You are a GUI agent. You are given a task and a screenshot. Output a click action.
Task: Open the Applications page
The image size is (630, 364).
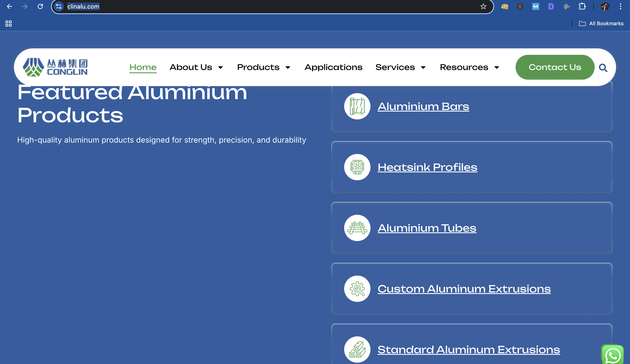pyautogui.click(x=333, y=67)
